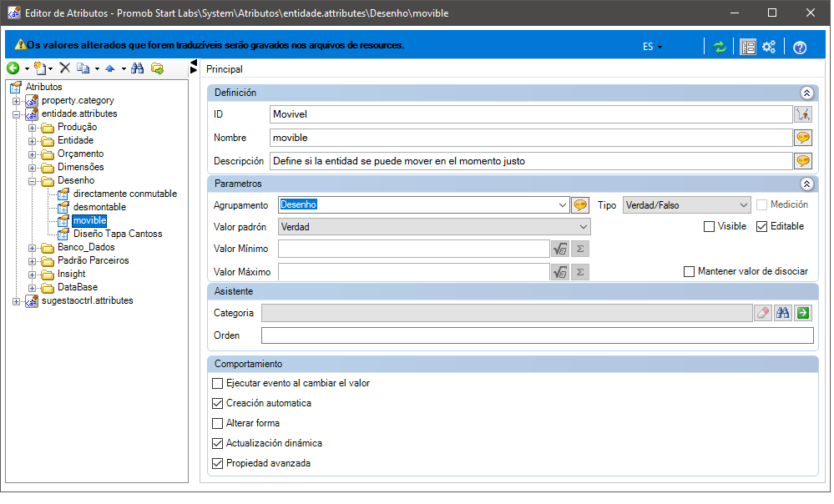Search Categoria with the binoculars icon
The image size is (834, 504).
pos(783,313)
